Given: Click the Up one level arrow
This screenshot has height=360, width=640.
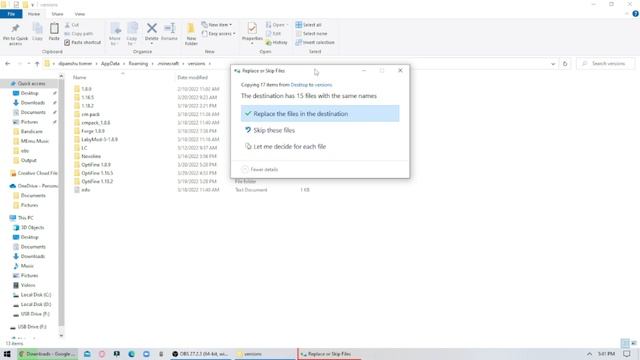Looking at the screenshot, I should (37, 64).
